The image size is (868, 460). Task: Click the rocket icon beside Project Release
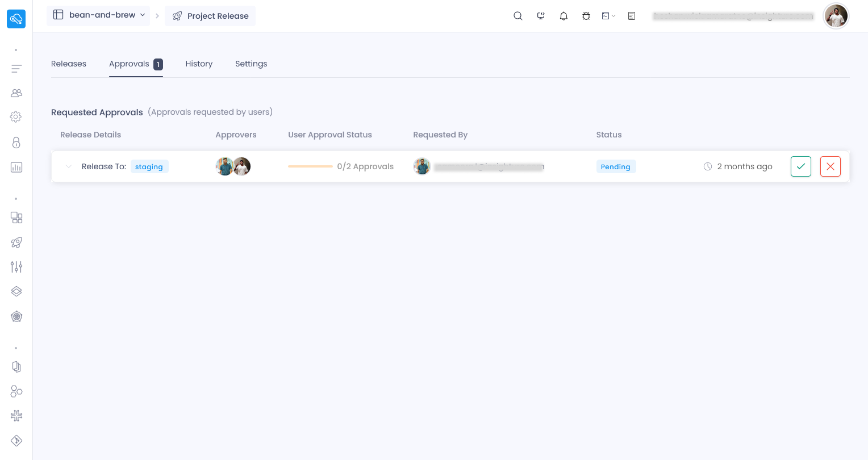177,16
